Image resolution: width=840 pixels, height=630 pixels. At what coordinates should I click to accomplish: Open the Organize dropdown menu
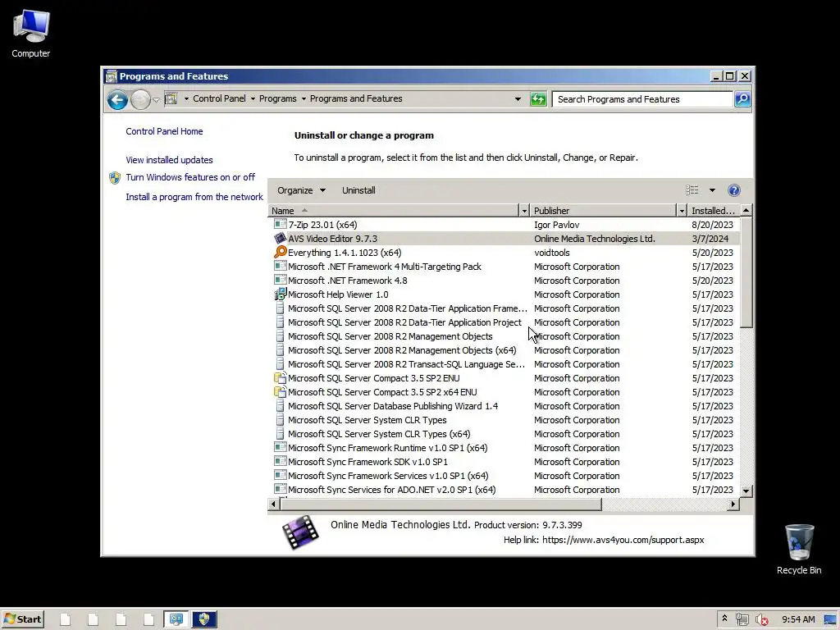(301, 190)
